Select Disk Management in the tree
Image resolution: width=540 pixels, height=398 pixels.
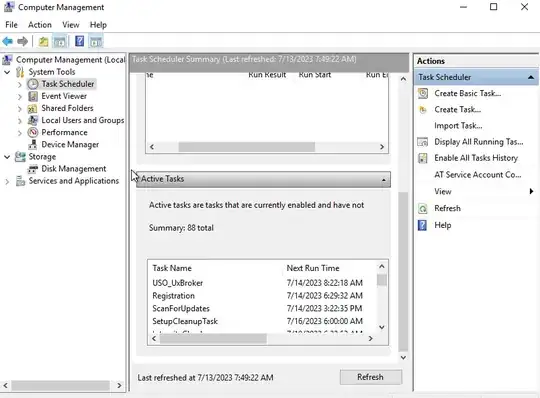click(x=74, y=169)
